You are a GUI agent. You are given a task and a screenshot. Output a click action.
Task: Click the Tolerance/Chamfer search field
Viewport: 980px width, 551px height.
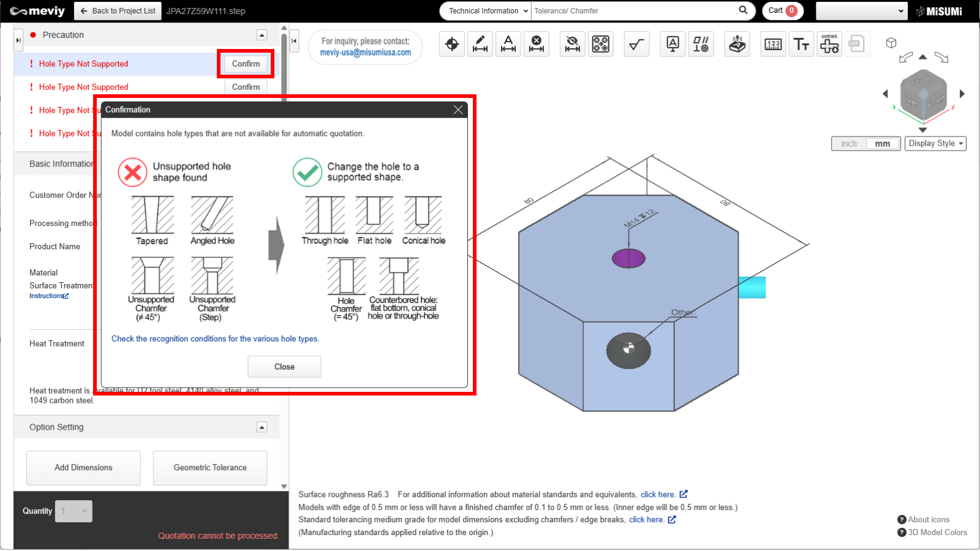click(634, 11)
